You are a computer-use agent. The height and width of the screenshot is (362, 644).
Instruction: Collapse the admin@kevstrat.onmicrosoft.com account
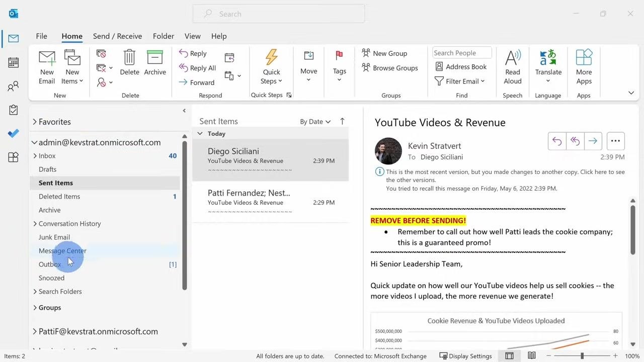tap(35, 142)
